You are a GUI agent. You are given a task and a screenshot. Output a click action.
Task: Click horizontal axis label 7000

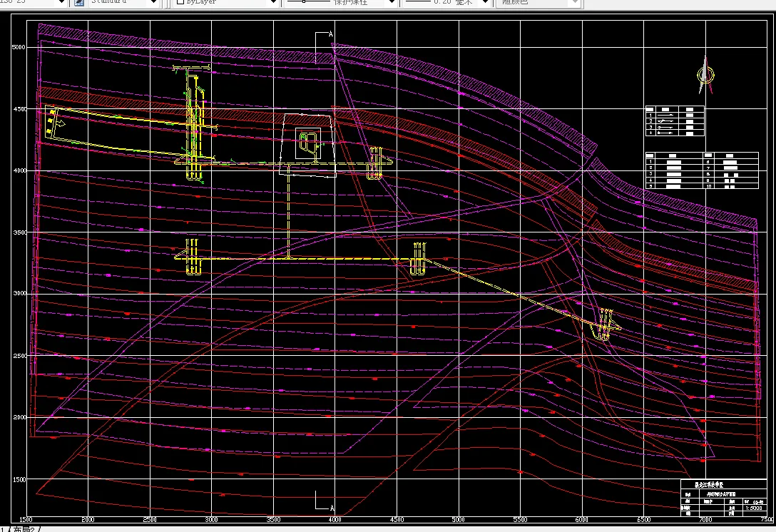705,520
